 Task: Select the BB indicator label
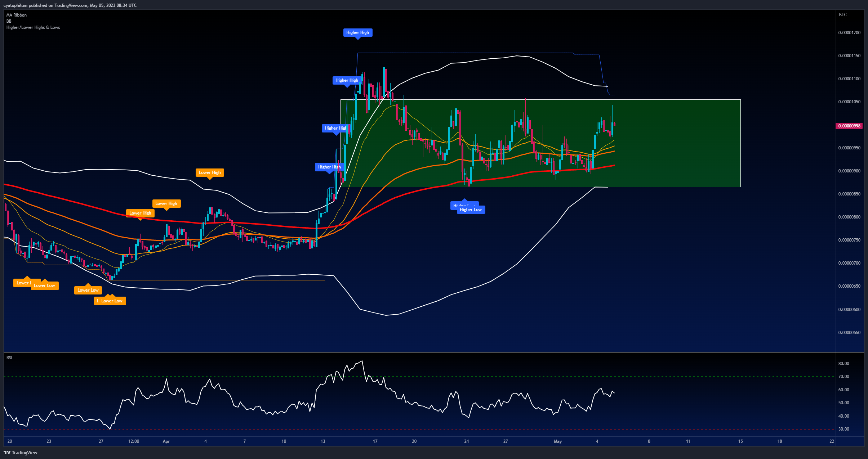(9, 21)
